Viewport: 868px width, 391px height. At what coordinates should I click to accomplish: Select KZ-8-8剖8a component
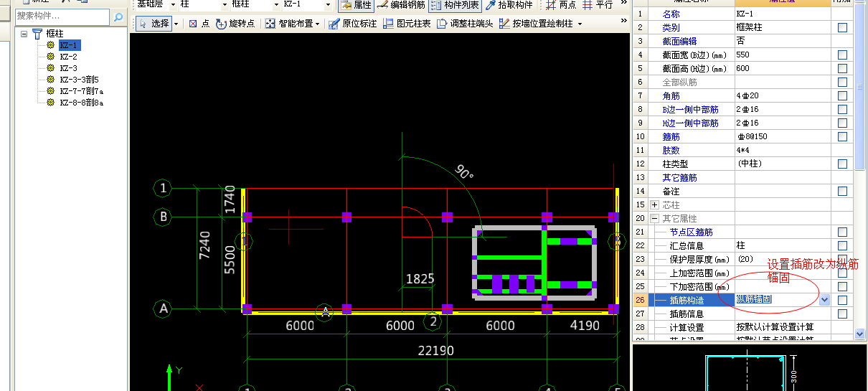click(x=81, y=103)
